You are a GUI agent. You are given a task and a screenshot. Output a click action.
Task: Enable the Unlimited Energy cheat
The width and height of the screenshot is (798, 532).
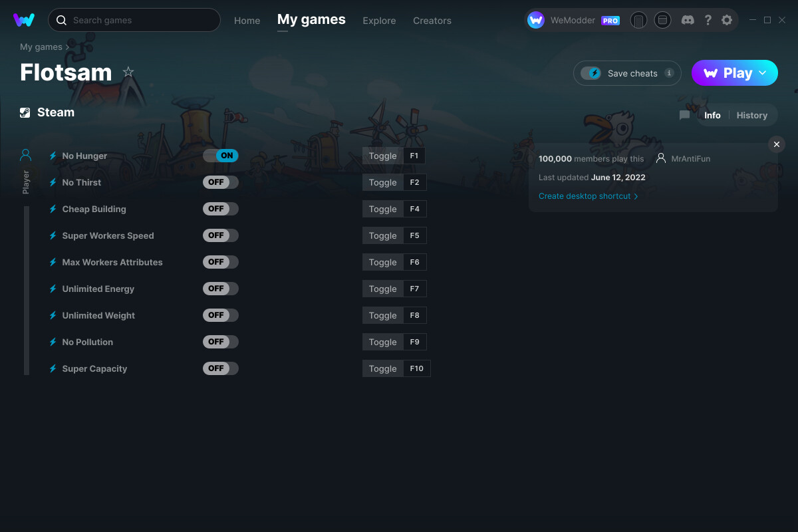tap(221, 289)
